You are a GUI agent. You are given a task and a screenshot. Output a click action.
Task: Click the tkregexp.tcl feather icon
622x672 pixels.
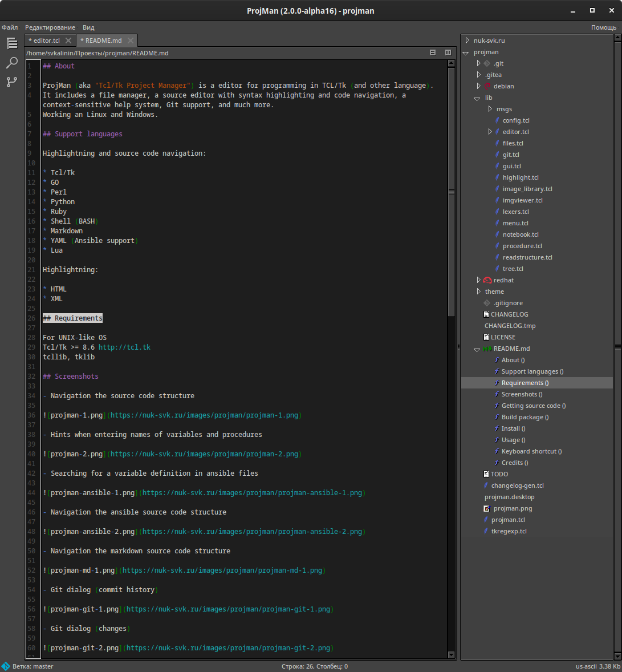[x=486, y=531]
